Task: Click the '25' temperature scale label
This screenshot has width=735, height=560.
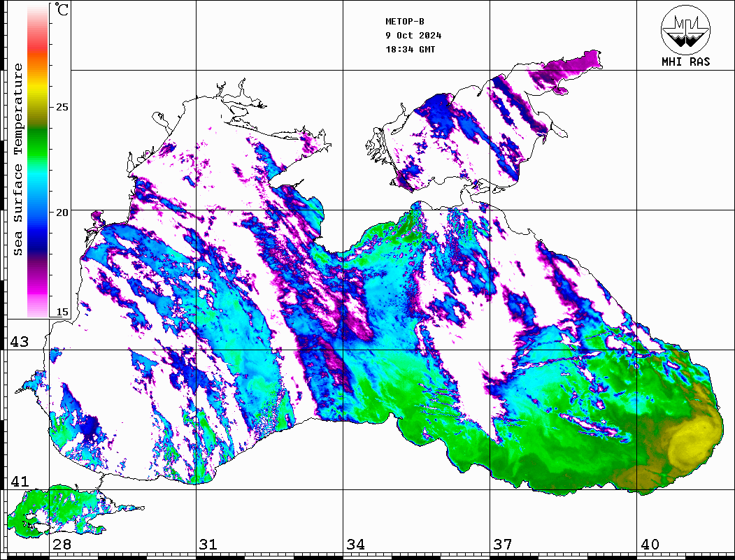Action: click(x=62, y=107)
